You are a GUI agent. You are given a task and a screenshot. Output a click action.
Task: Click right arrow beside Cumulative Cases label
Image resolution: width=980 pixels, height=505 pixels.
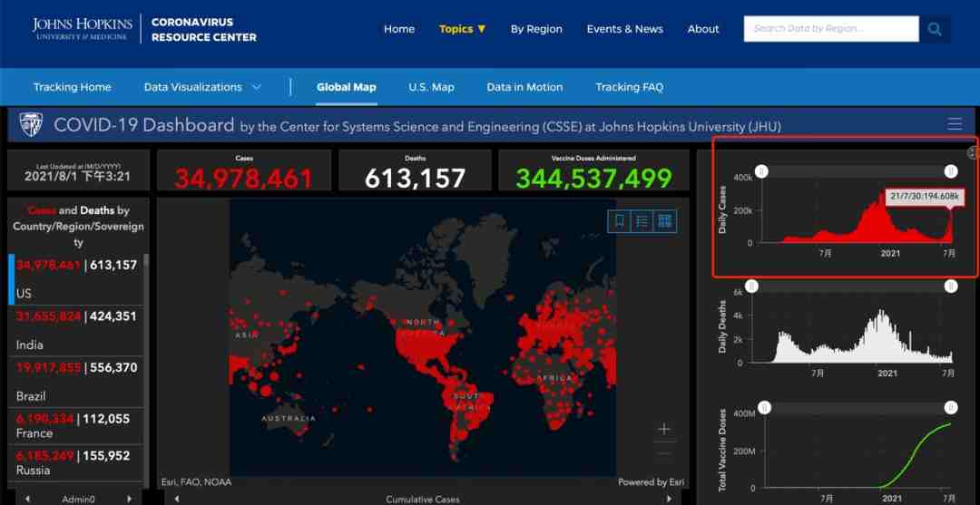670,499
